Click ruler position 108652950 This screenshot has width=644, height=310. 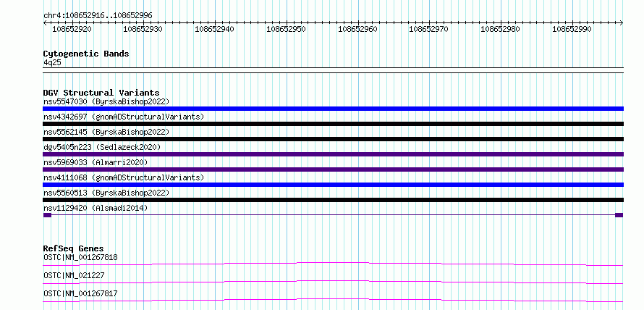[287, 29]
